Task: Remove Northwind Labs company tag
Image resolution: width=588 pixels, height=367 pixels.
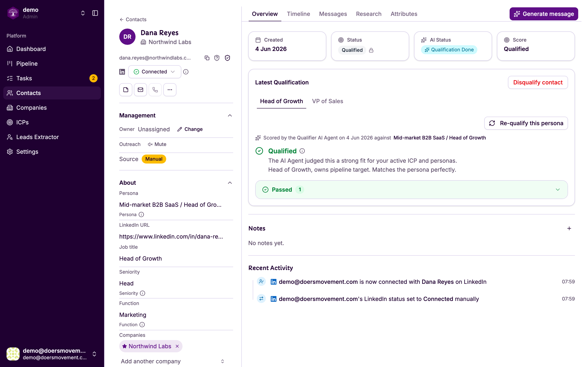Action: click(x=177, y=346)
